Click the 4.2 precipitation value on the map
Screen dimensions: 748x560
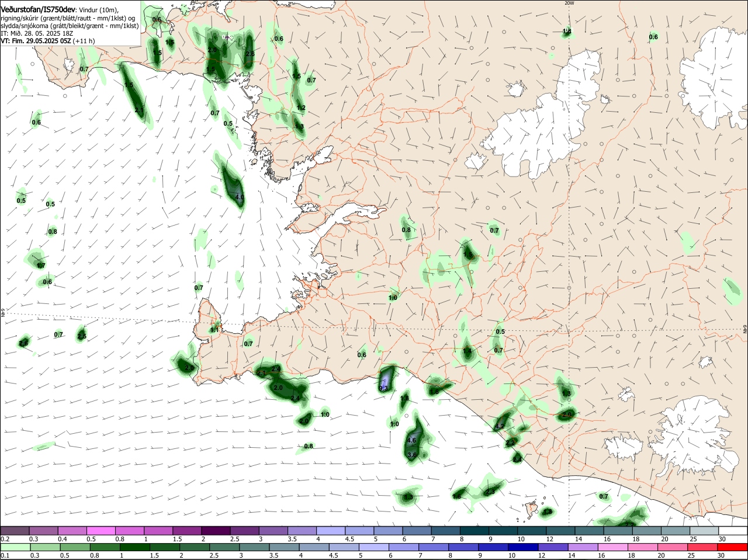coord(499,426)
